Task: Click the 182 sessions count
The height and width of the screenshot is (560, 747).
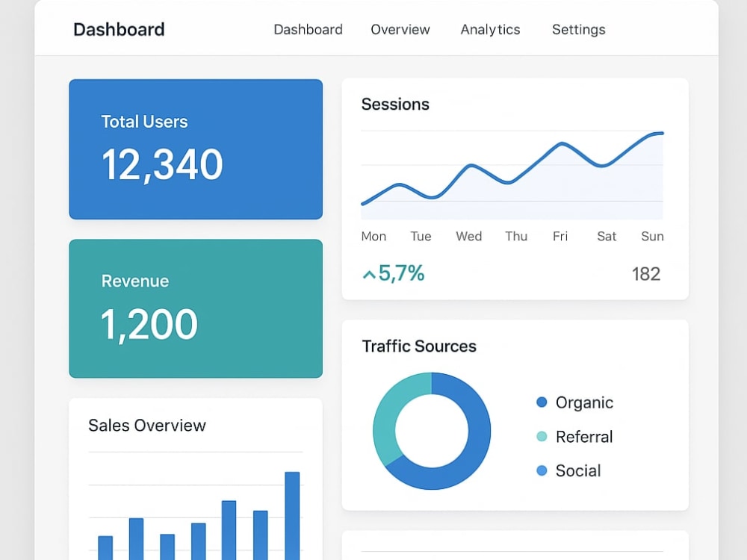Action: [646, 274]
